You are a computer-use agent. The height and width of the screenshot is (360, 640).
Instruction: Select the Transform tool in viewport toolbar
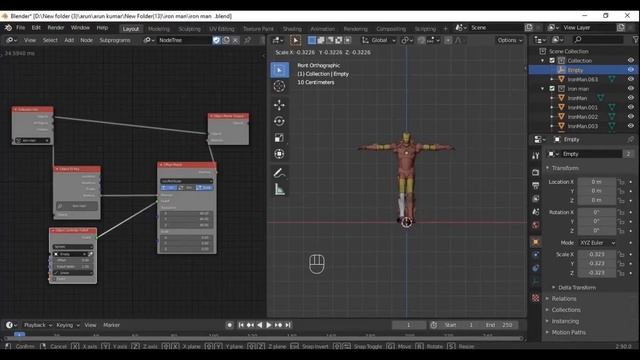coord(279,154)
